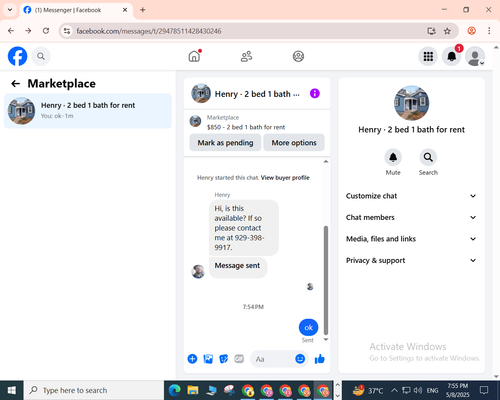The height and width of the screenshot is (400, 500).
Task: View site information icon in address bar
Action: click(x=67, y=31)
